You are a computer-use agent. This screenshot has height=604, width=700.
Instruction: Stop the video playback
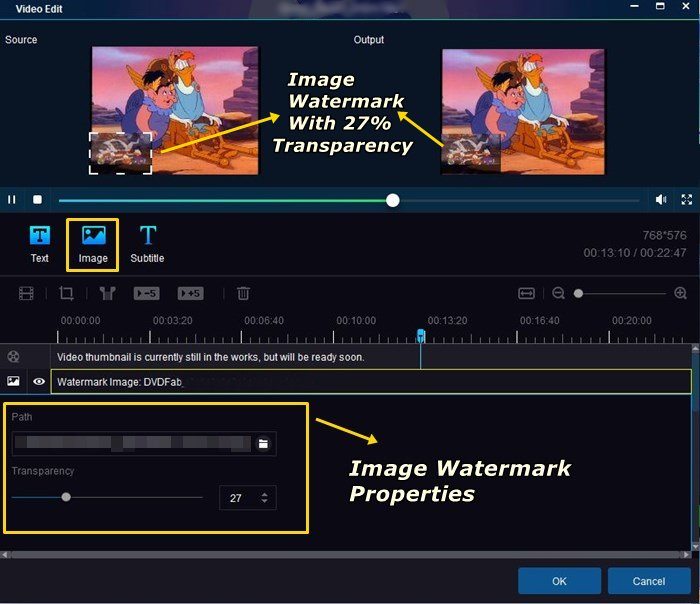[38, 199]
